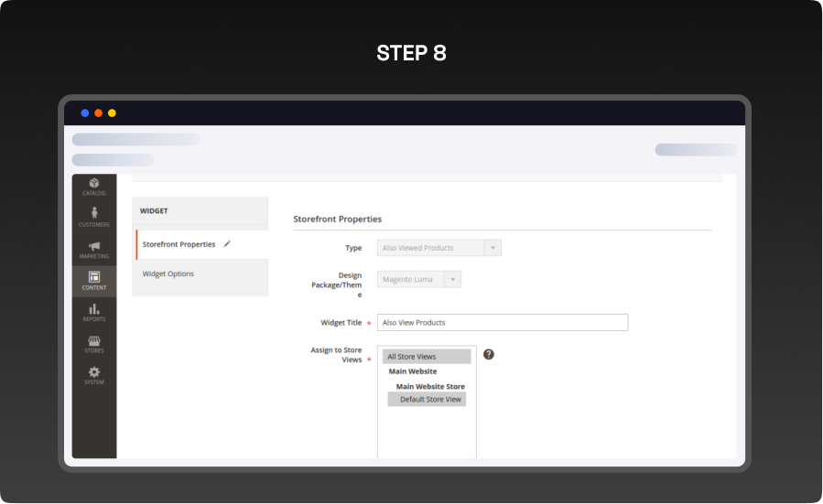Open the System gear icon
Image resolution: width=823 pixels, height=504 pixels.
pyautogui.click(x=94, y=375)
